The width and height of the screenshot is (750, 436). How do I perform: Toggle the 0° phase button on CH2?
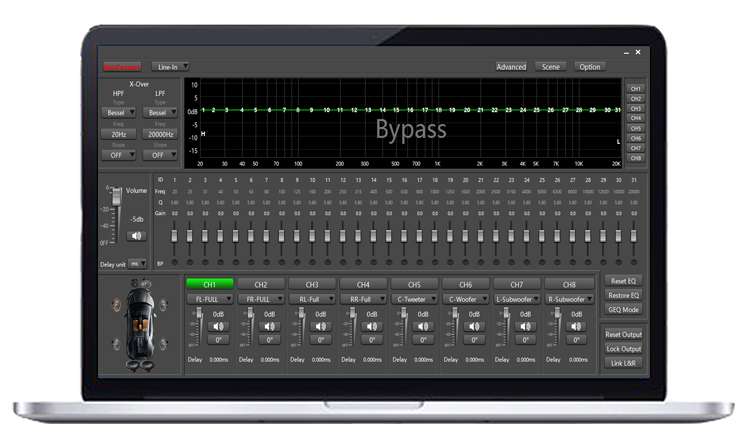(269, 339)
